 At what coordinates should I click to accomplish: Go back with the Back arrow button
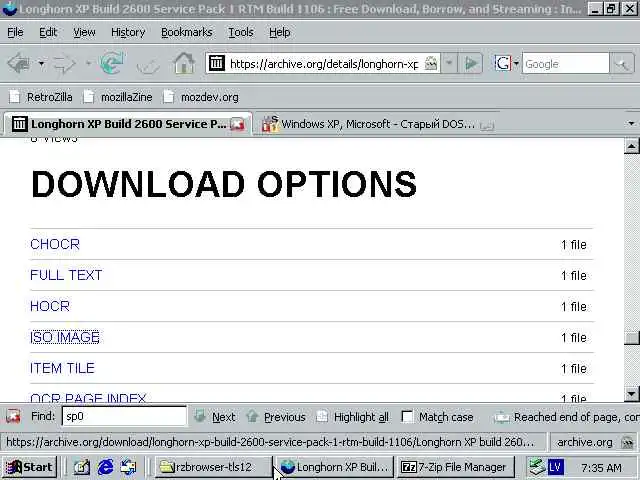coord(19,64)
